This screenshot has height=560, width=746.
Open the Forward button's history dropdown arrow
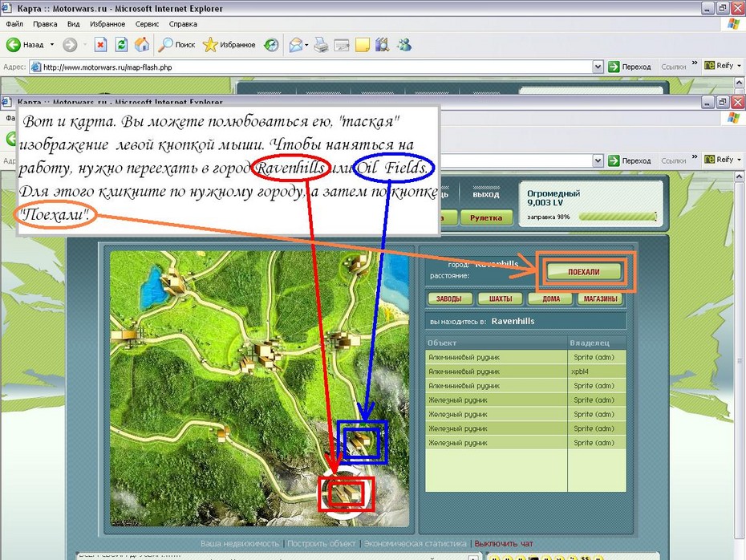tap(85, 45)
